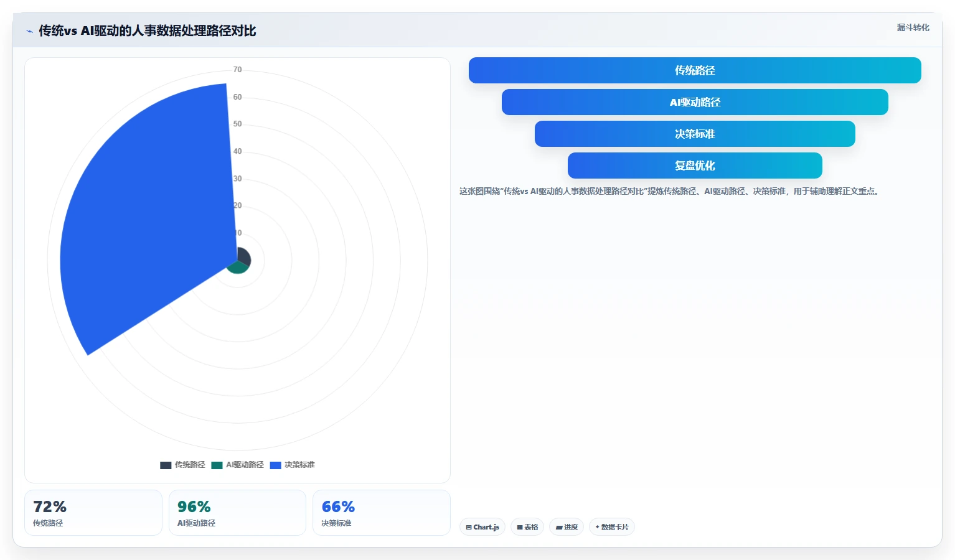955x560 pixels.
Task: Select the 复盘优化 funnel bar
Action: 695,166
